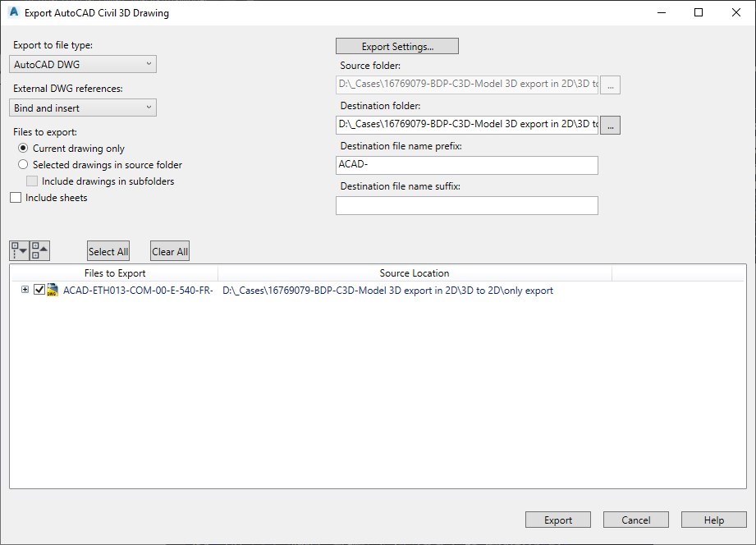Image resolution: width=756 pixels, height=545 pixels.
Task: Toggle 'Include drawings in subfolders'
Action: (31, 181)
